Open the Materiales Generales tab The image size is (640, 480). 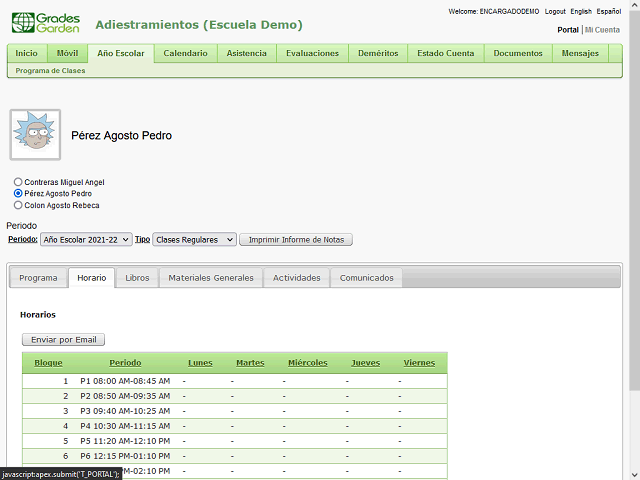211,278
